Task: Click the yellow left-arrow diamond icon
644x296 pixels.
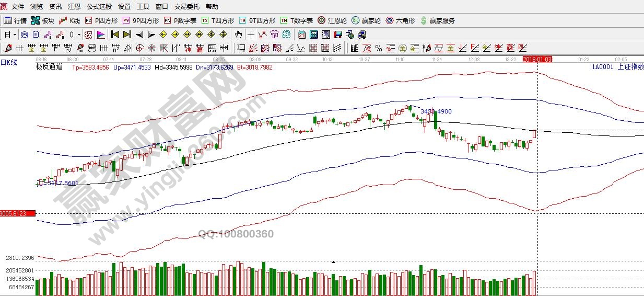Action: (x=163, y=35)
